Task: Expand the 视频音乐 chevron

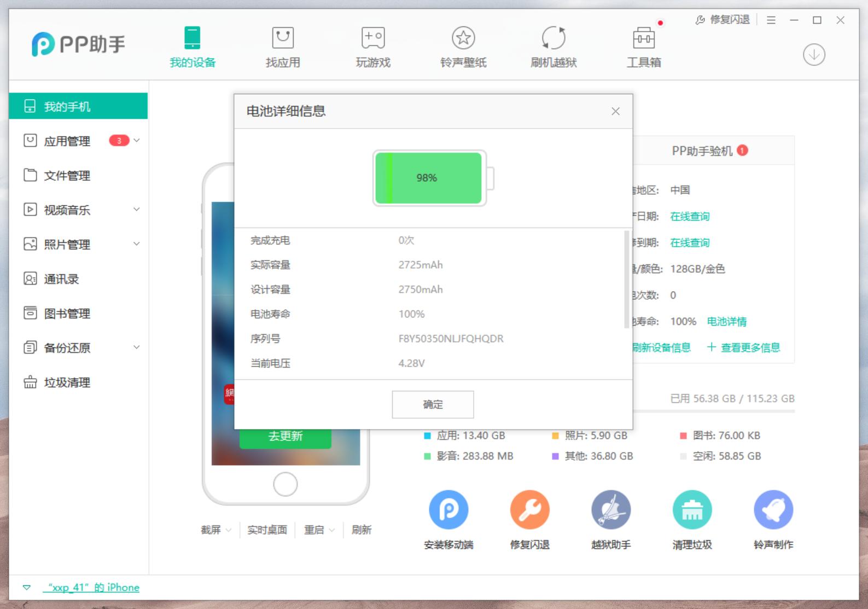Action: (137, 210)
